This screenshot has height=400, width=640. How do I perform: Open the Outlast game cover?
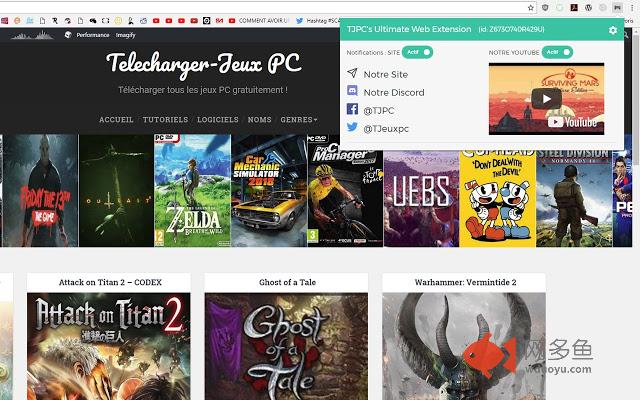click(x=116, y=191)
